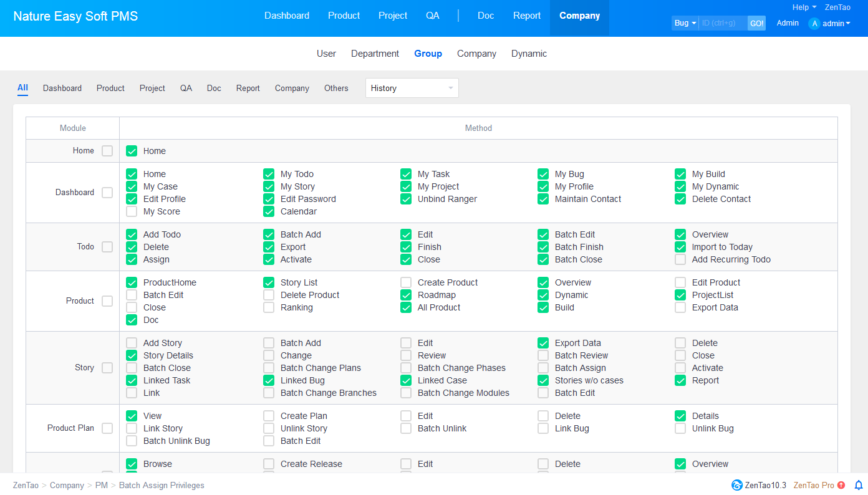This screenshot has width=868, height=495.
Task: Uncheck the Stories w/o cases checkbox
Action: pyautogui.click(x=543, y=380)
